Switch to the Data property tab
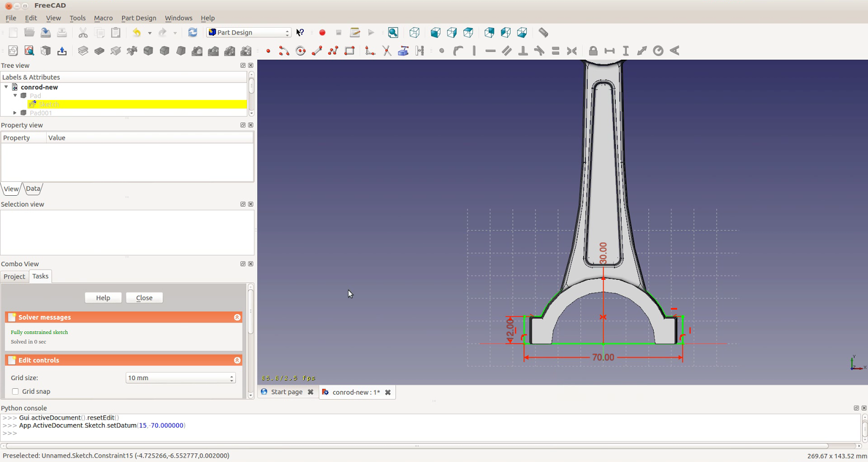The image size is (868, 462). click(x=33, y=189)
